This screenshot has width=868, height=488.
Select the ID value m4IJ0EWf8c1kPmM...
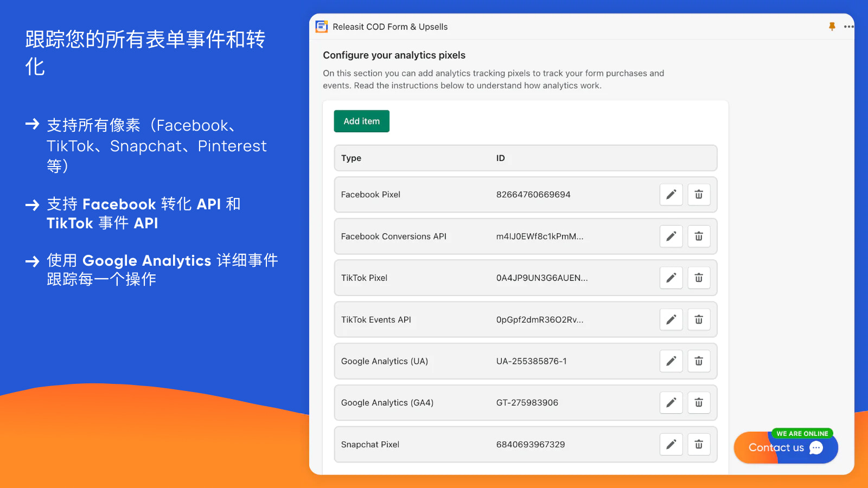click(x=540, y=236)
